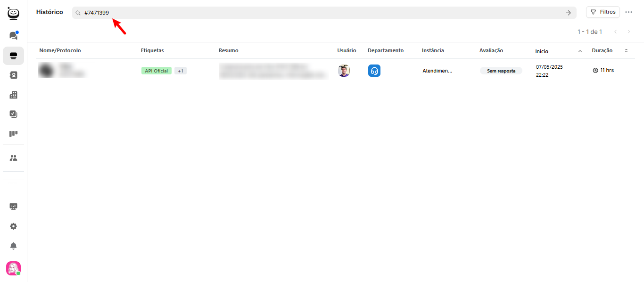
Task: Sort by Início column
Action: point(542,51)
